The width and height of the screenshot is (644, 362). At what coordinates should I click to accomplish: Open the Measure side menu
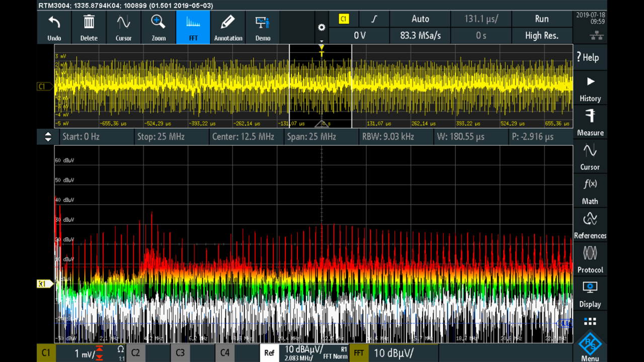590,123
